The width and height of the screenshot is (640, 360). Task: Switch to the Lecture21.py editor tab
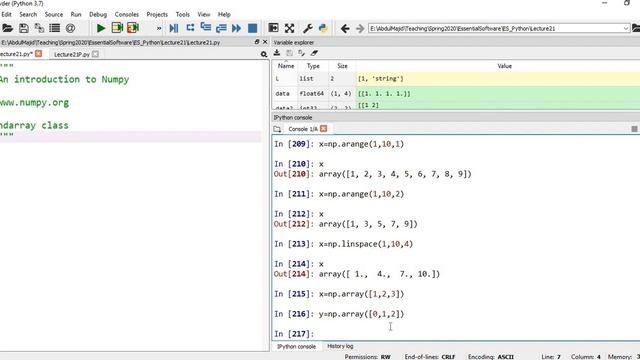[16, 54]
